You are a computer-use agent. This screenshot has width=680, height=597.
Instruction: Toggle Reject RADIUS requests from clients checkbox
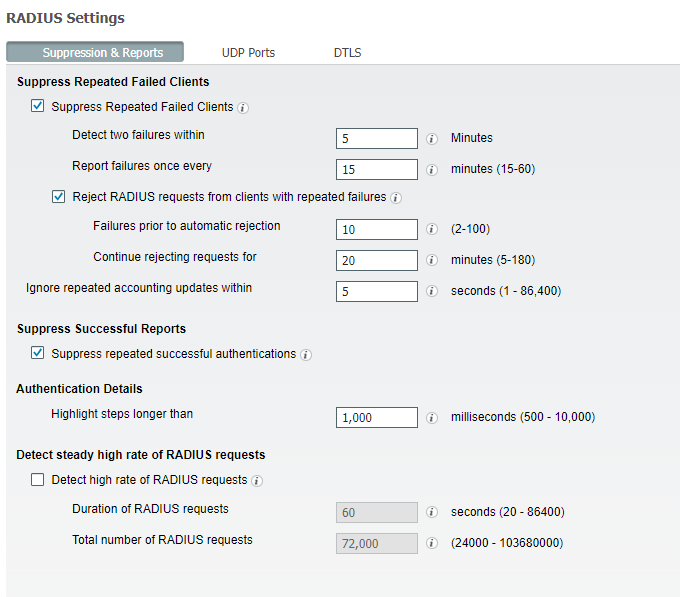[x=59, y=196]
